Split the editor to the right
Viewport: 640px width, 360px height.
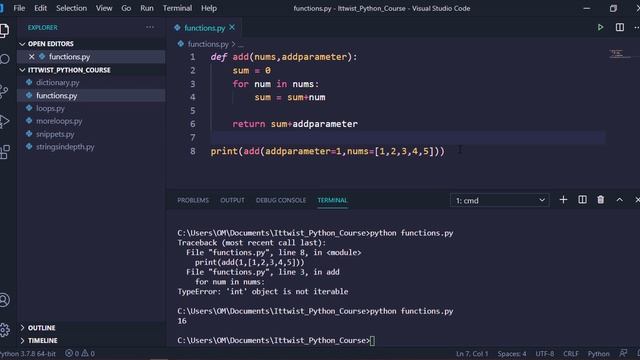coord(620,27)
